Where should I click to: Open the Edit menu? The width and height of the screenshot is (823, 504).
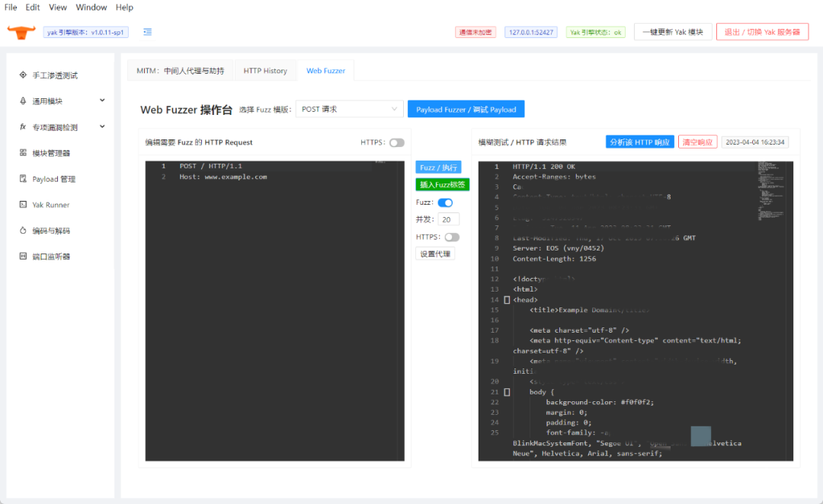33,8
